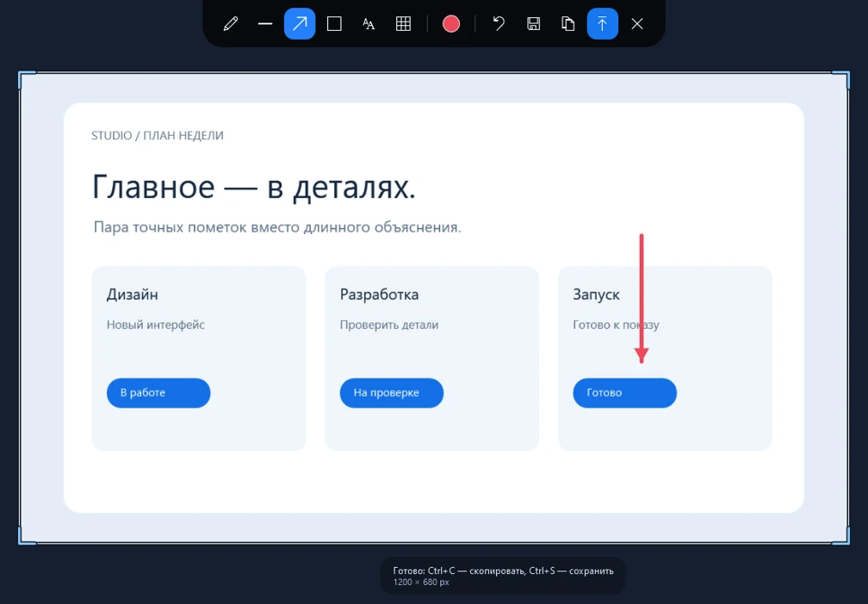868x604 pixels.
Task: Click the hint "Ctrl+C — скопировать, Ctrl+S — сохранить"
Action: (x=520, y=570)
